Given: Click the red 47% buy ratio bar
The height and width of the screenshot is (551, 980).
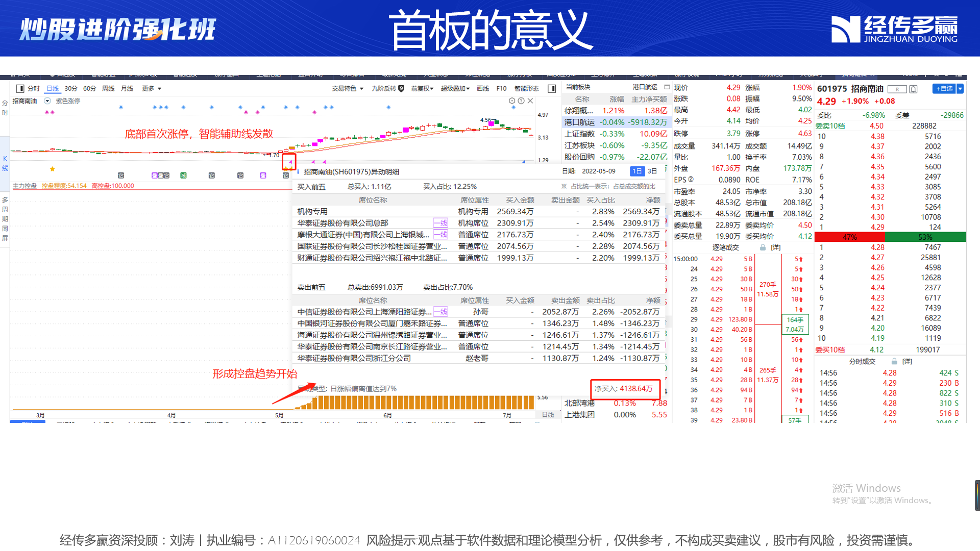Looking at the screenshot, I should pos(850,237).
